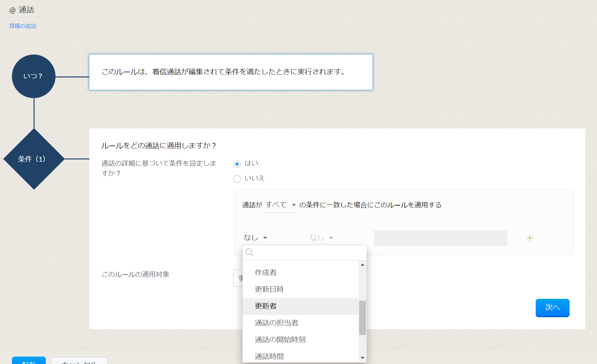Viewport: 597px width, 364px height.
Task: Click the search magnifier icon in dropdown
Action: pos(249,252)
